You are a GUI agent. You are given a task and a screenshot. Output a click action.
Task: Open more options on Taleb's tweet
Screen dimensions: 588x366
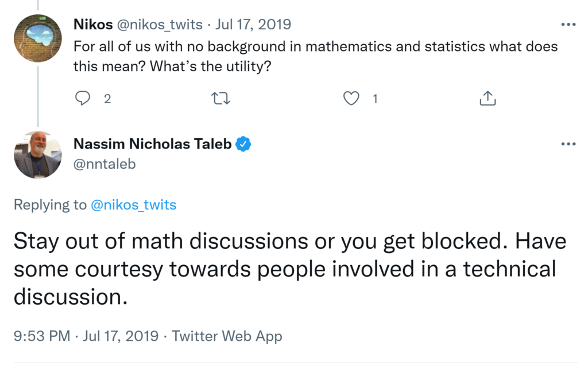point(568,143)
